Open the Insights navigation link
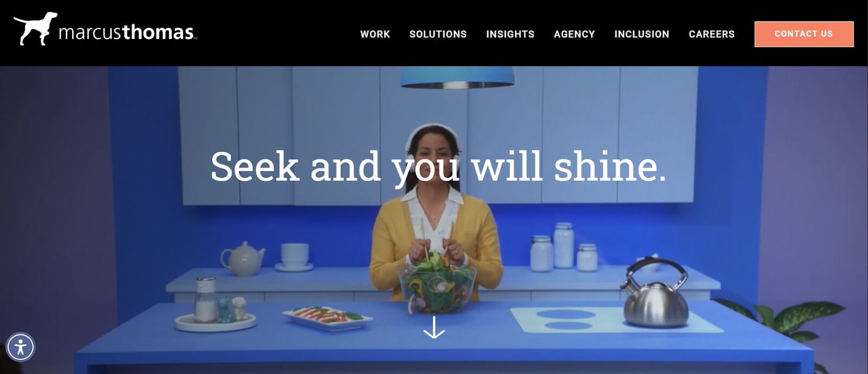 coord(510,34)
